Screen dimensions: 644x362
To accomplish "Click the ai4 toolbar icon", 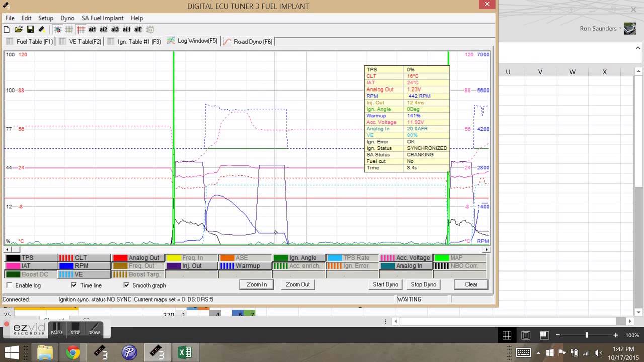I will click(127, 30).
